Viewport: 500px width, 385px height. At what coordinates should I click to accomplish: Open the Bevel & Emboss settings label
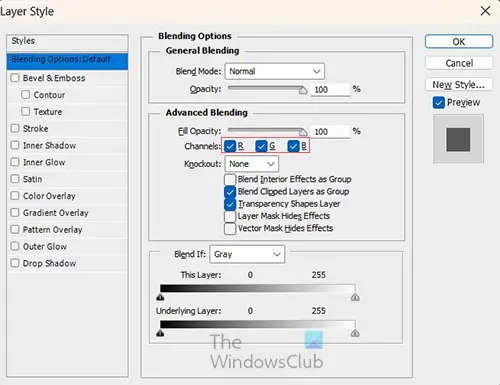pyautogui.click(x=54, y=78)
